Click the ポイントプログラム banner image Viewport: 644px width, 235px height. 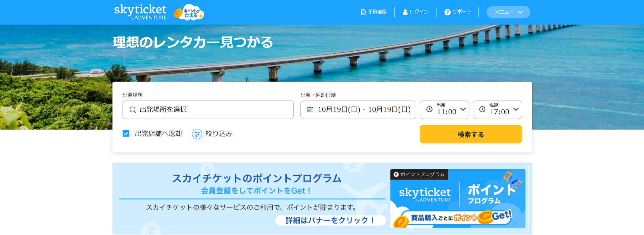tap(457, 198)
